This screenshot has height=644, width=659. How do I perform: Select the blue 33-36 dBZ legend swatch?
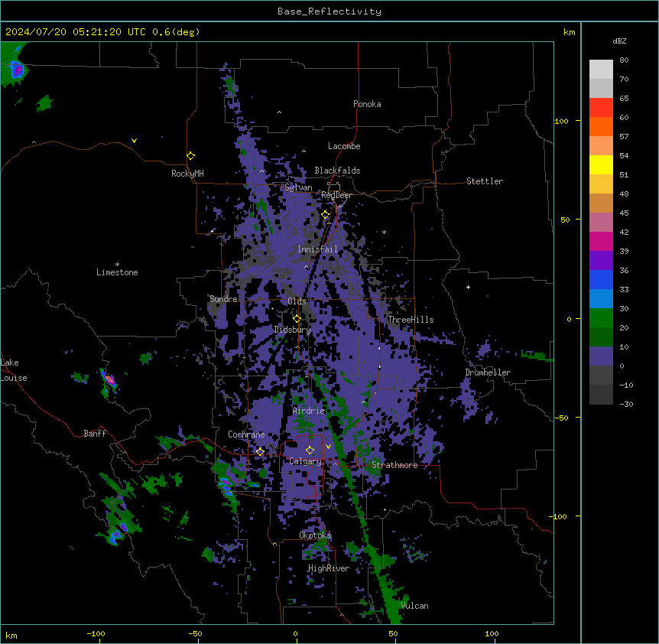(601, 279)
